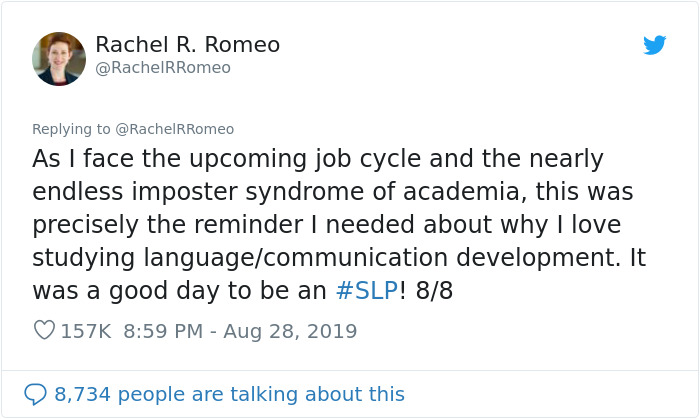Open the 8:59 PM - Aug 28, 2019 timestamp
The width and height of the screenshot is (700, 419).
pos(240,332)
